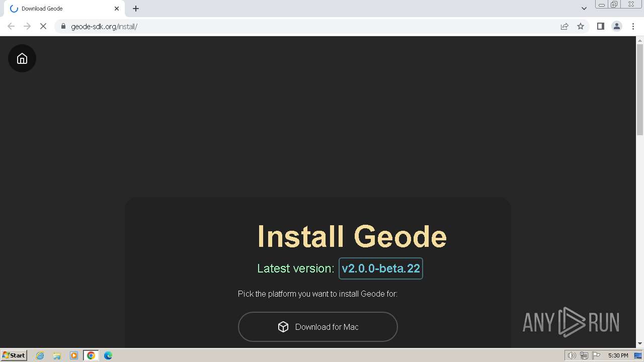This screenshot has height=362, width=644.
Task: Stop loading the page
Action: click(x=43, y=26)
